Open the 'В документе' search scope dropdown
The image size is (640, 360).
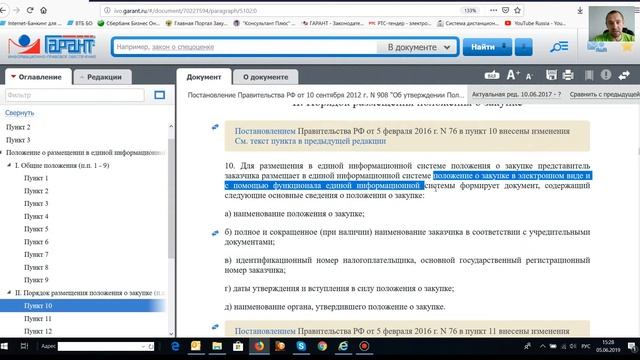(x=418, y=47)
